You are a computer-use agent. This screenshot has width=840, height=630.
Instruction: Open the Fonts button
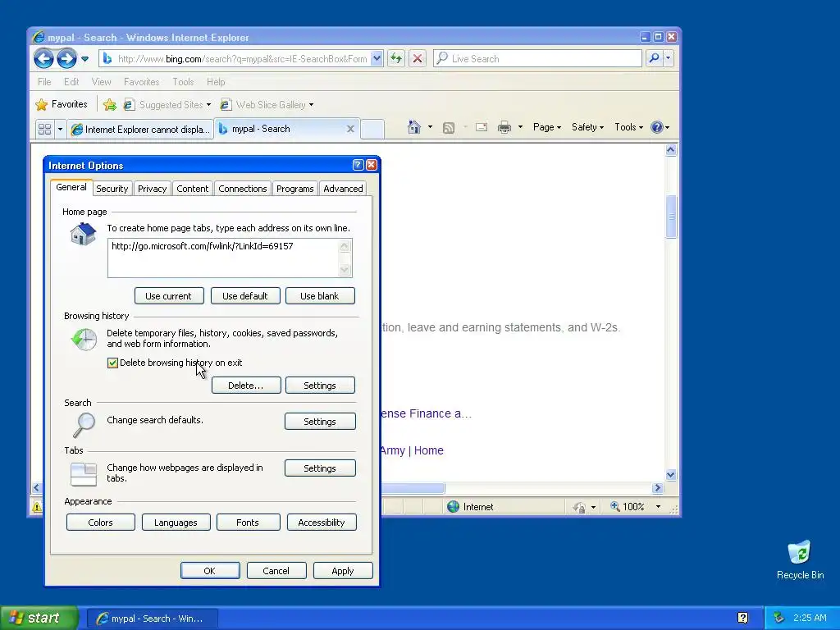(x=248, y=523)
